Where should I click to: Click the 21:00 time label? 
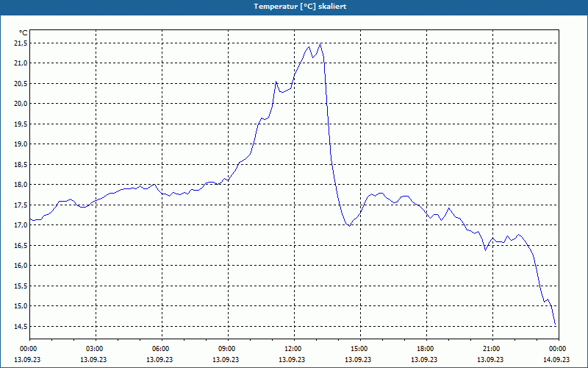(492, 349)
